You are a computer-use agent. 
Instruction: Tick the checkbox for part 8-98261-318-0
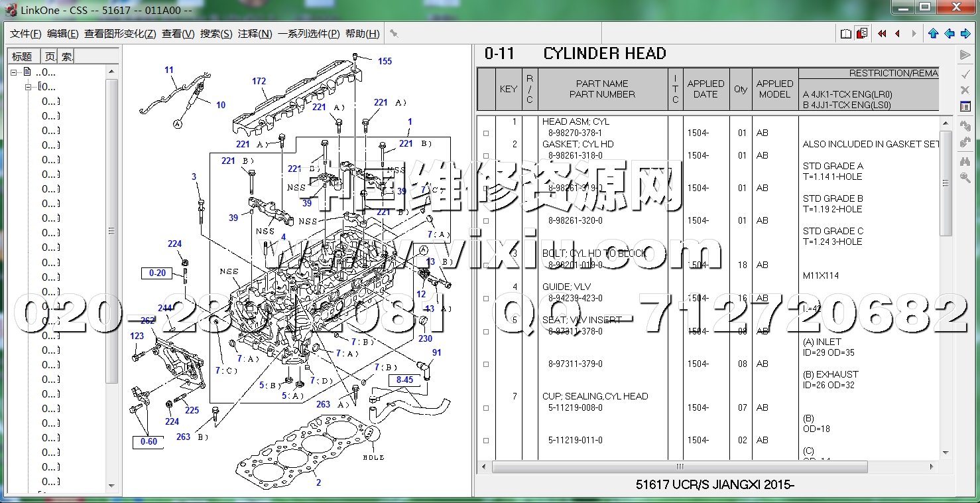[x=486, y=156]
